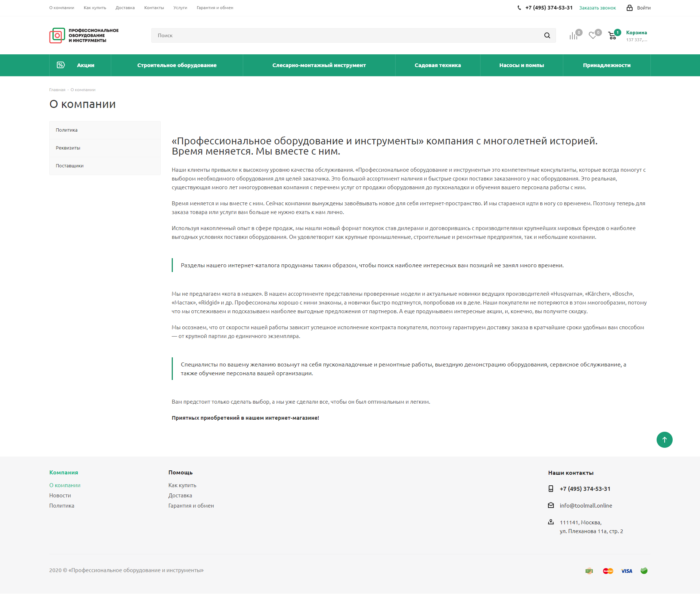Image resolution: width=700 pixels, height=594 pixels.
Task: Click the header phone number +7 (495) 374-53-31
Action: [549, 8]
